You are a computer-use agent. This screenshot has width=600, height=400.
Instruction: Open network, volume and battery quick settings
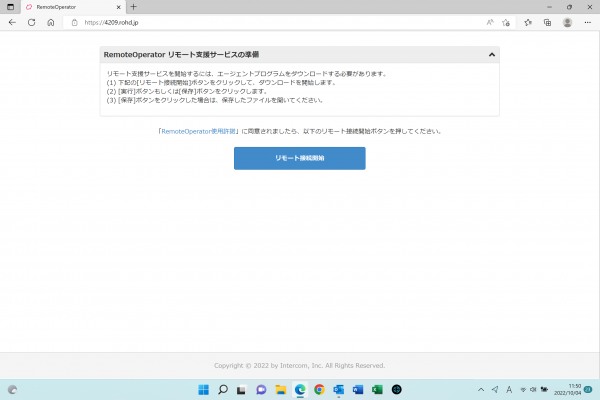534,390
